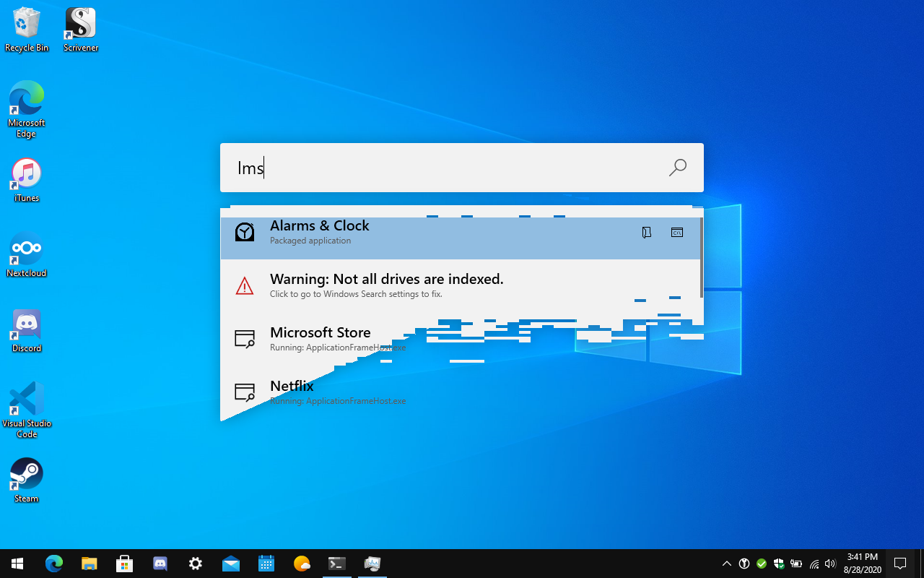Open the volume control
Image resolution: width=924 pixels, height=578 pixels.
pyautogui.click(x=830, y=564)
